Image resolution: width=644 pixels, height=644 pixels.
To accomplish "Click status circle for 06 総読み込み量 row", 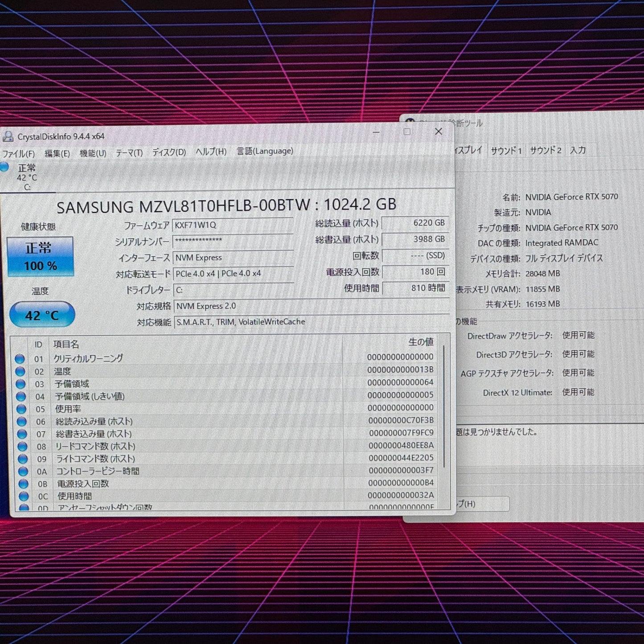I will tap(22, 421).
